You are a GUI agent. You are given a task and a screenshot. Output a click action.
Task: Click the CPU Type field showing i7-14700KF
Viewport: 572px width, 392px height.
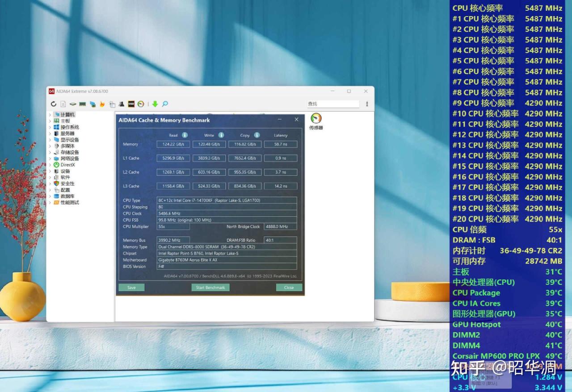tap(227, 200)
